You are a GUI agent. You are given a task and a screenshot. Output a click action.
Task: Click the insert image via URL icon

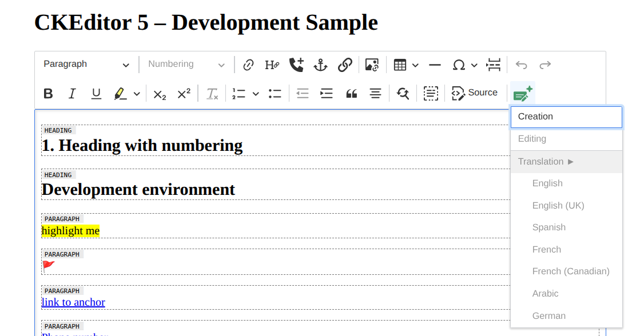pos(372,65)
